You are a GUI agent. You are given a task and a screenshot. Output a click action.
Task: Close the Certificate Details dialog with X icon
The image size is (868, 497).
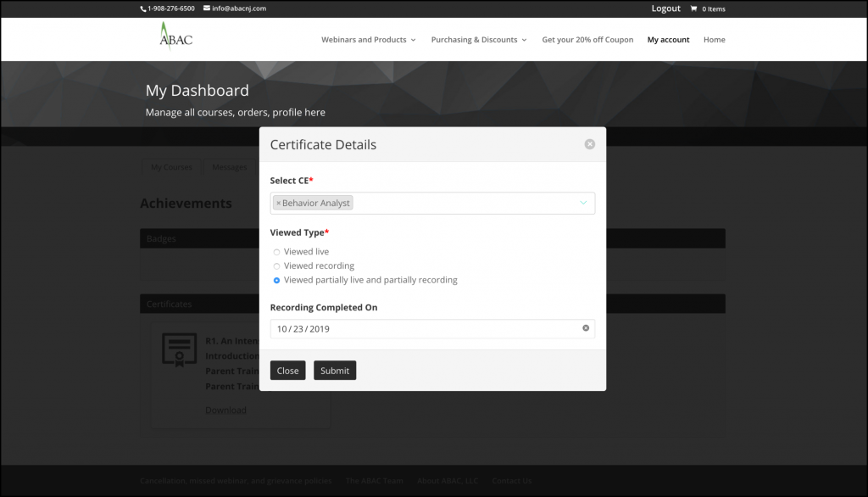point(589,144)
